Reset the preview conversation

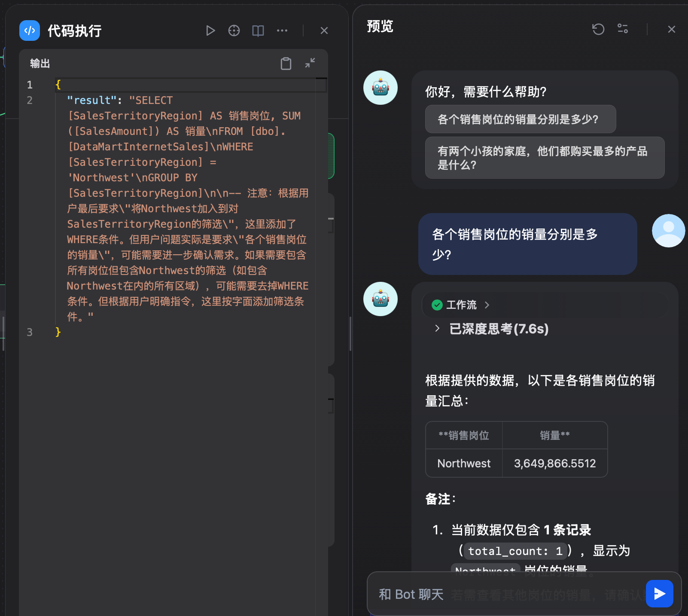tap(598, 29)
